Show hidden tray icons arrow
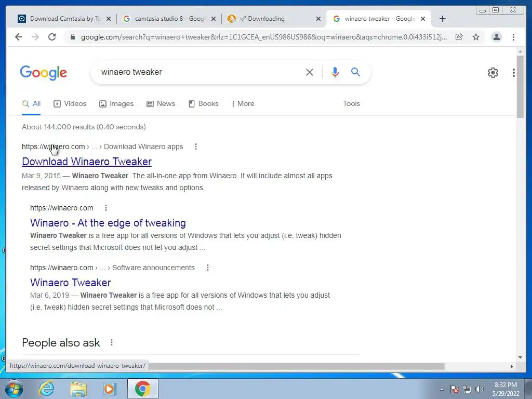 (442, 390)
